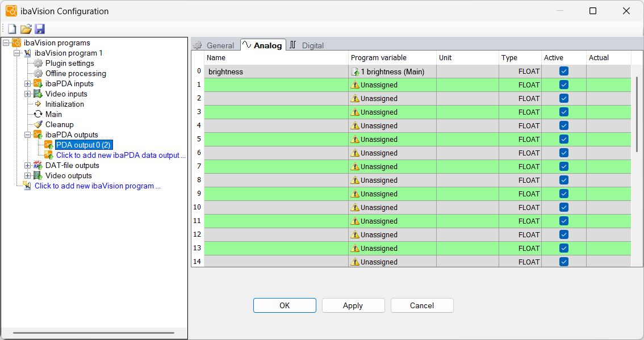Click the Unassigned variable cell in row 2
Screen dimensions: 644x340
point(392,99)
